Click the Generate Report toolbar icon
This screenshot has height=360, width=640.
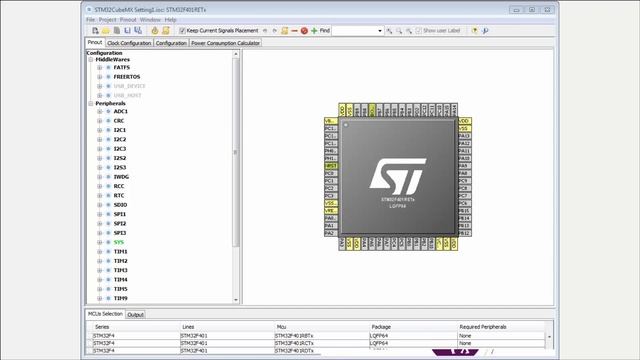coord(166,31)
